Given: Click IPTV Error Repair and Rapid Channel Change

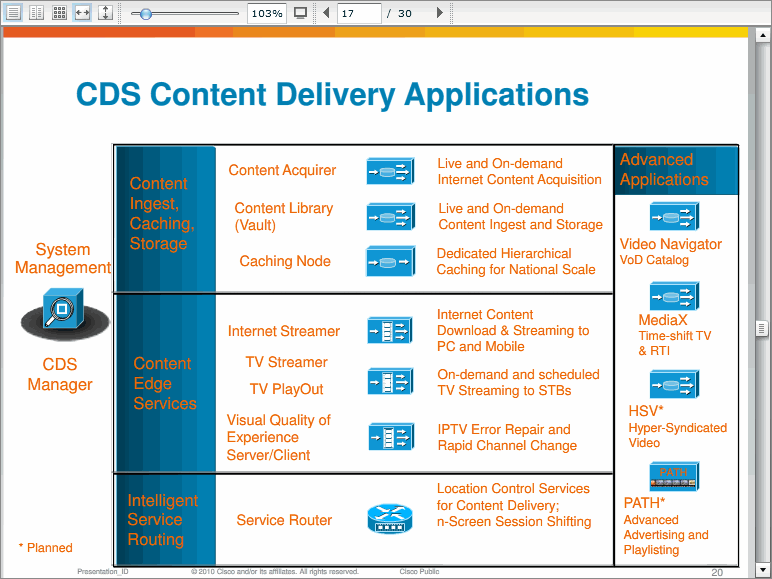Looking at the screenshot, I should [507, 437].
